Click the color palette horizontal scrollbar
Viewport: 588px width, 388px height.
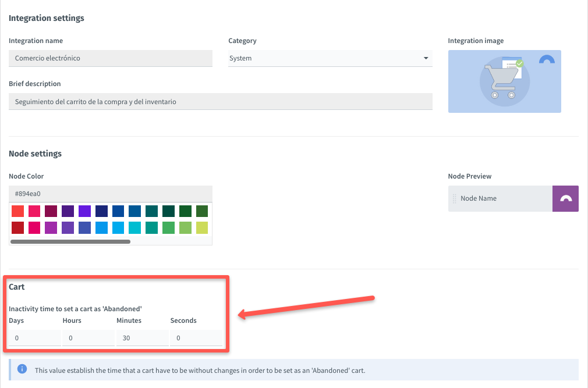point(70,241)
